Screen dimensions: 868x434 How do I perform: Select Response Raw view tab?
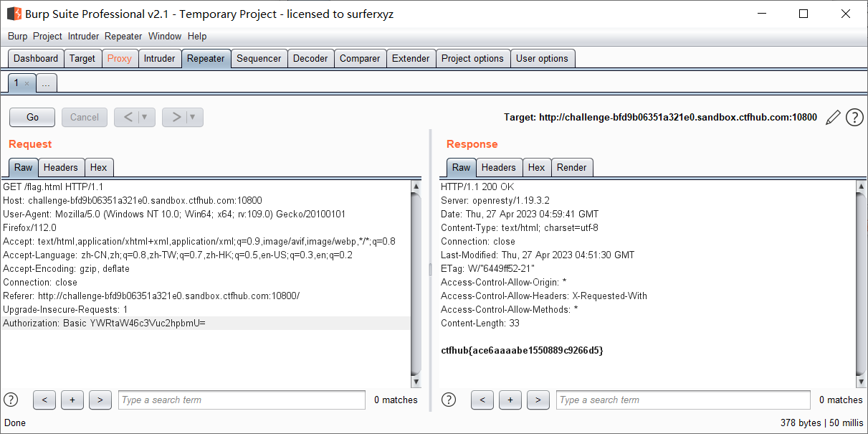point(461,167)
